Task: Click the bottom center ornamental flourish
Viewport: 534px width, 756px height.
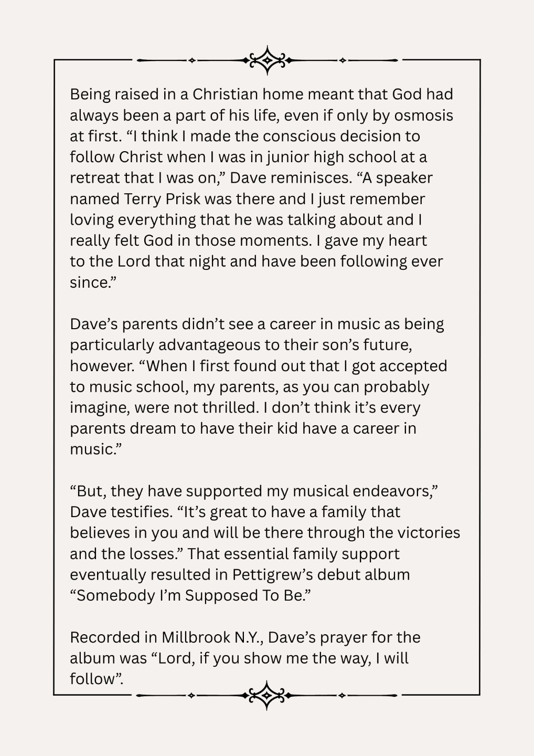Action: pos(267,696)
